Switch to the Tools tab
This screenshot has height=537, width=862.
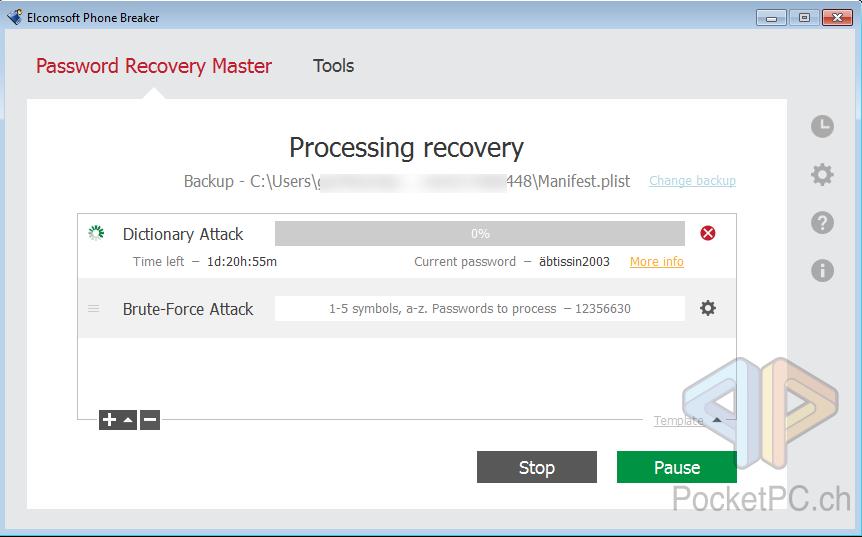(x=333, y=66)
